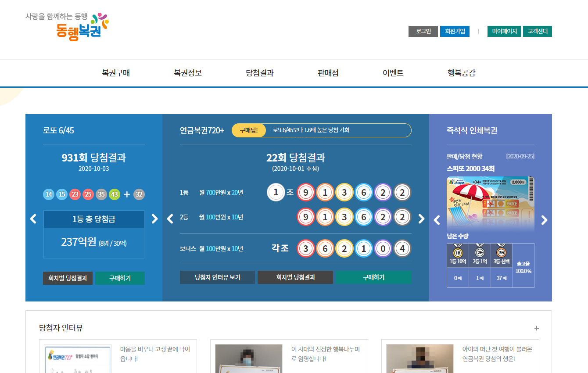
Task: Open 고객센터
Action: click(x=538, y=32)
